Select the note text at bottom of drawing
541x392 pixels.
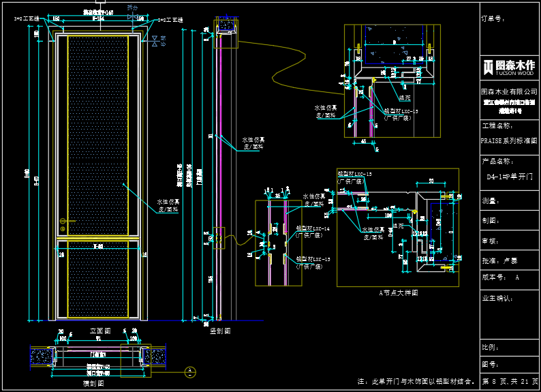click(x=416, y=381)
